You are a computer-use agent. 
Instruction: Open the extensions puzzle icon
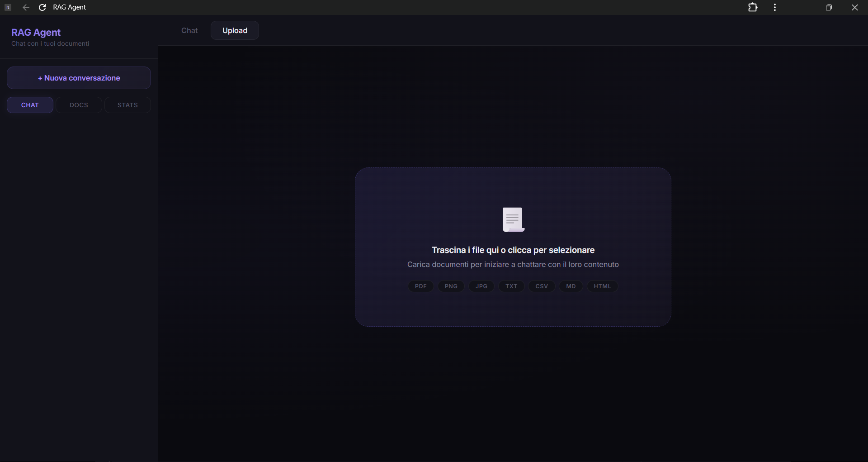(x=753, y=7)
